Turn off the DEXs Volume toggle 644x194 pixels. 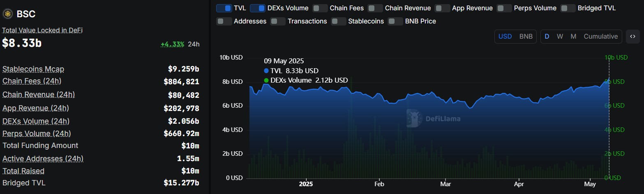[x=257, y=8]
